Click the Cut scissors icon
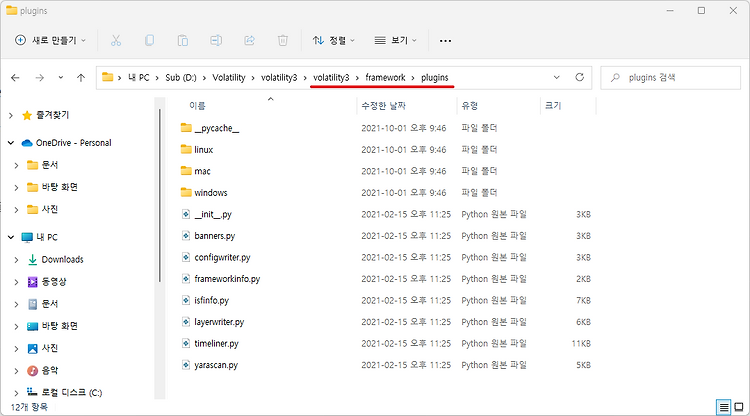750x416 pixels. point(116,41)
